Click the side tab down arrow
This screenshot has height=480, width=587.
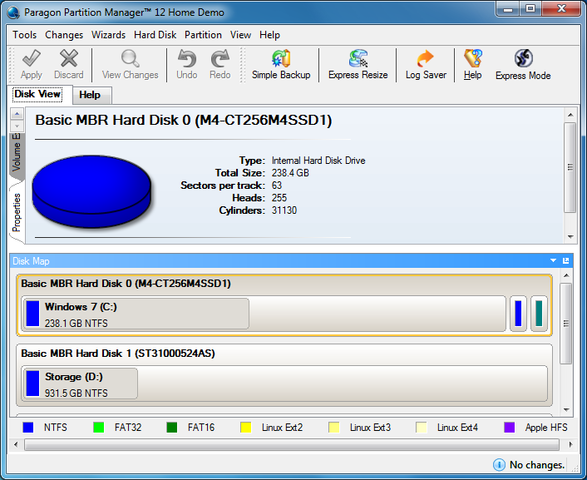17,126
